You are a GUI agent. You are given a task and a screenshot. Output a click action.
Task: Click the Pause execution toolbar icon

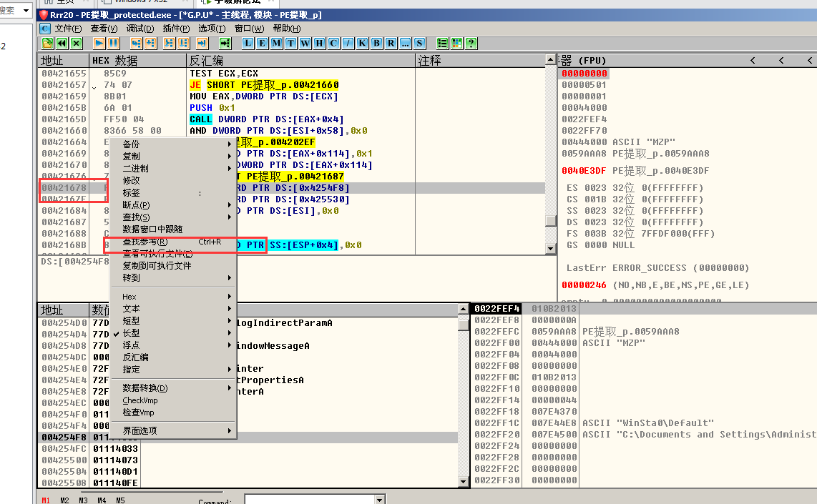tap(113, 43)
